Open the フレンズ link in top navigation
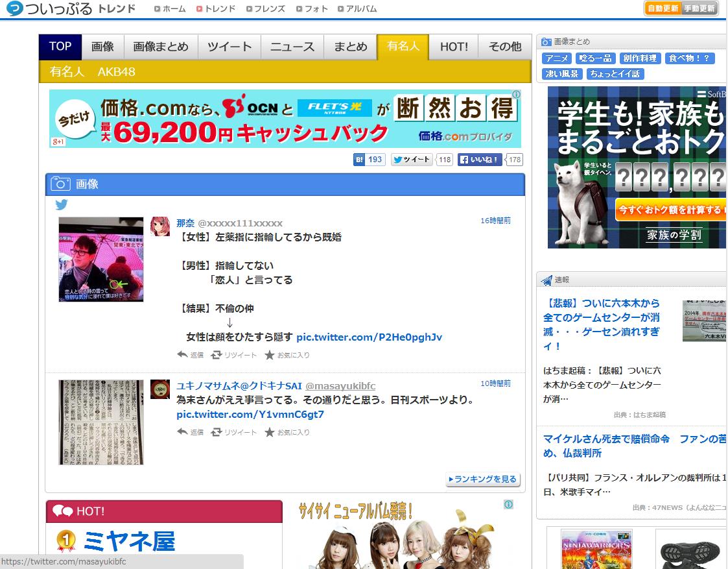This screenshot has width=728, height=569. (266, 8)
